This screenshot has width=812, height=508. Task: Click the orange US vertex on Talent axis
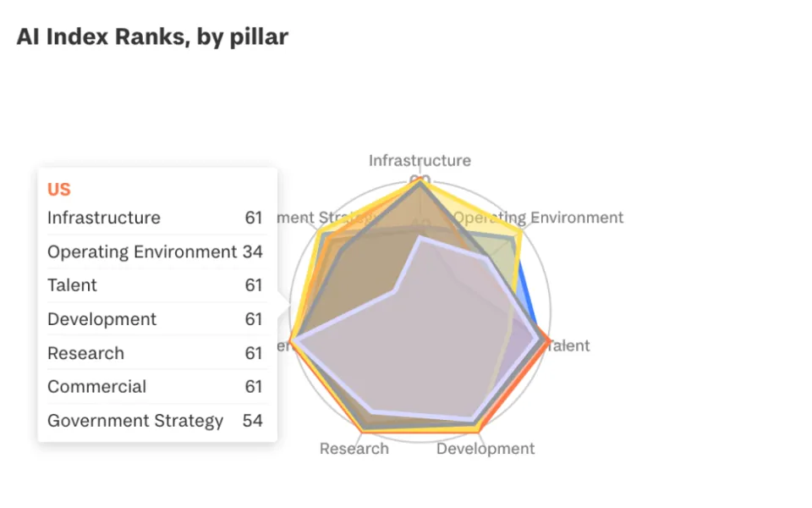[x=548, y=343]
